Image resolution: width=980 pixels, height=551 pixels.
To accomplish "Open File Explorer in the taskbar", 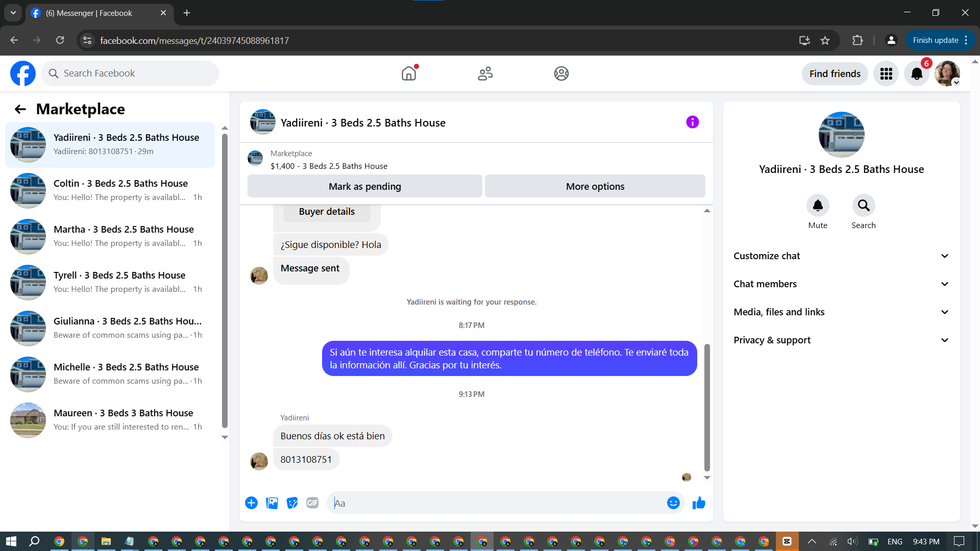I will [x=106, y=541].
